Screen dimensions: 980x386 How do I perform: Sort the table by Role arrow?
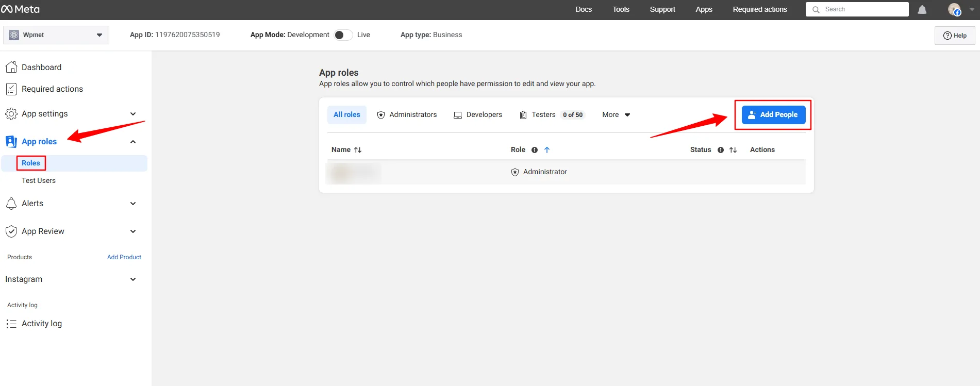547,150
